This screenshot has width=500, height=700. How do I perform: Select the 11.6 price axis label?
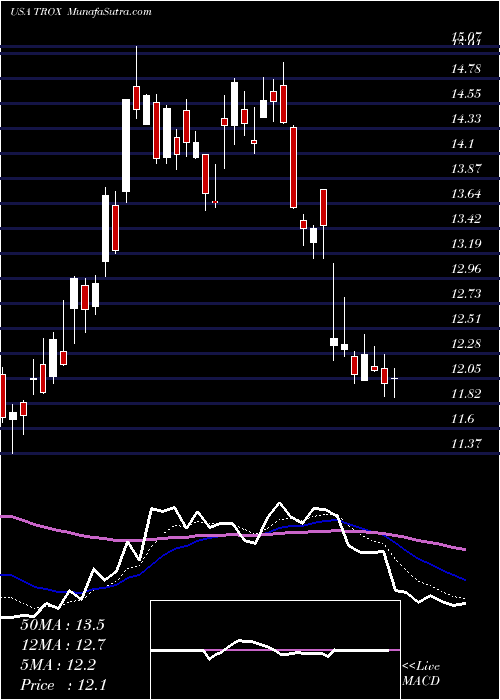[x=462, y=419]
